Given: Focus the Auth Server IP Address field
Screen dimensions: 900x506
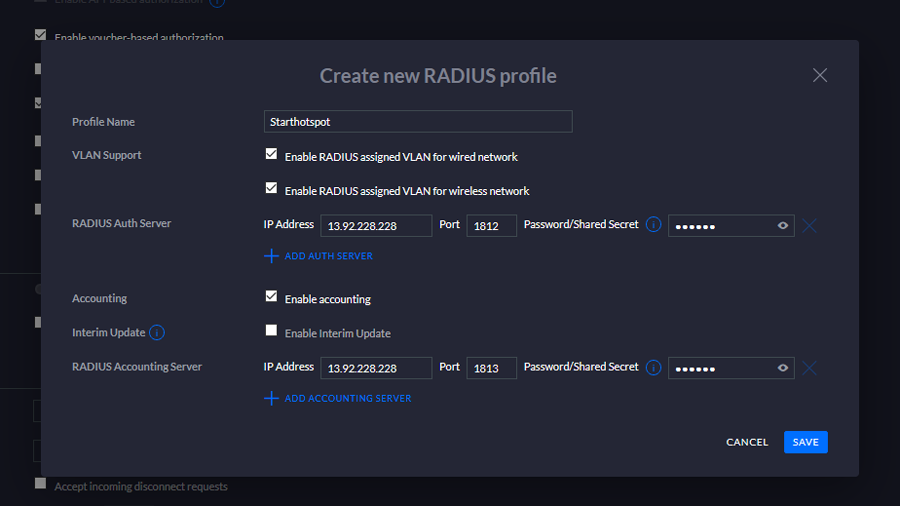Looking at the screenshot, I should pyautogui.click(x=376, y=226).
